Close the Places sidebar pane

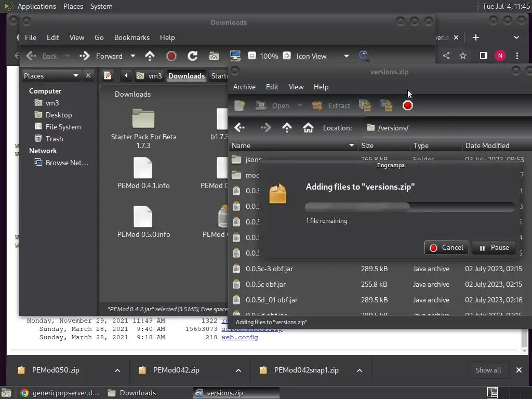point(88,75)
